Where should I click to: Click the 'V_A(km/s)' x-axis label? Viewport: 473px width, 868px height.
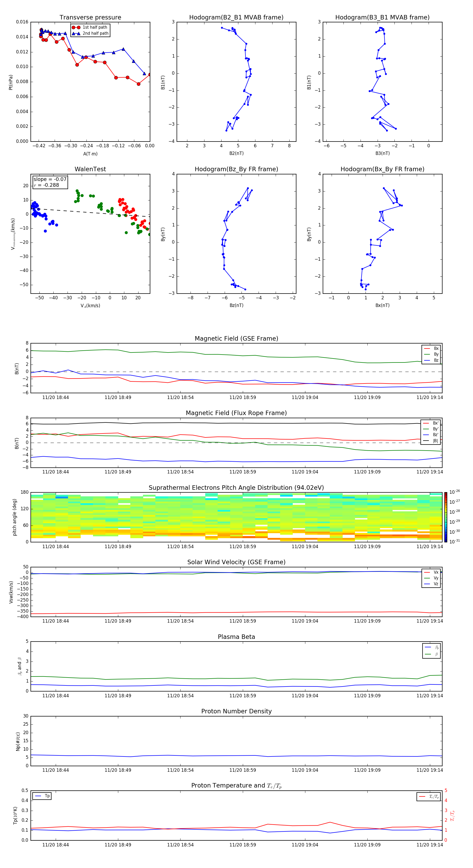pyautogui.click(x=90, y=306)
